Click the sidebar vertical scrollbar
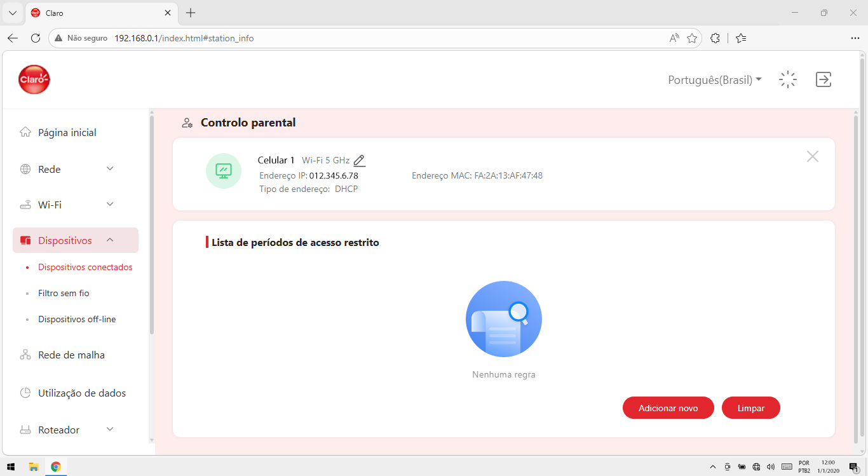Image resolution: width=868 pixels, height=476 pixels. [151, 224]
